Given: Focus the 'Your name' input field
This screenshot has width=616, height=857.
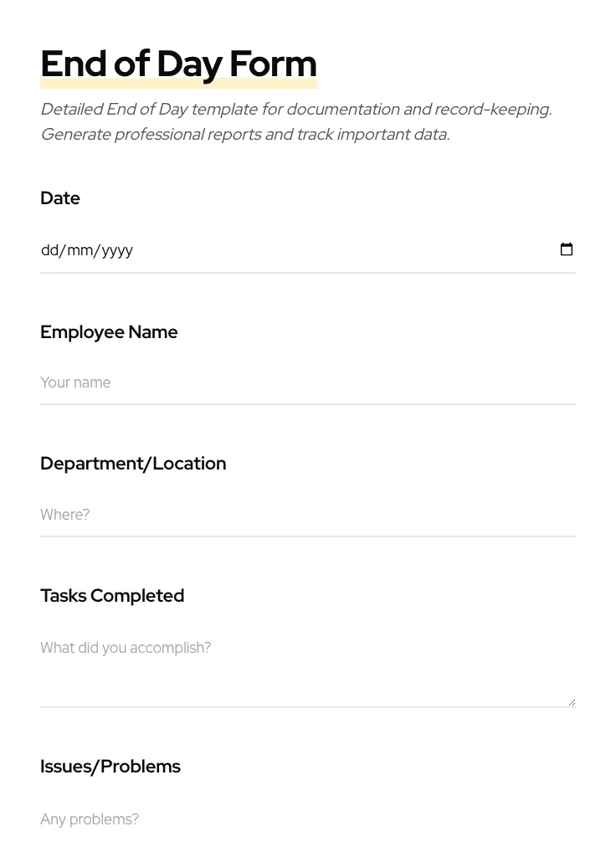Looking at the screenshot, I should pos(307,382).
